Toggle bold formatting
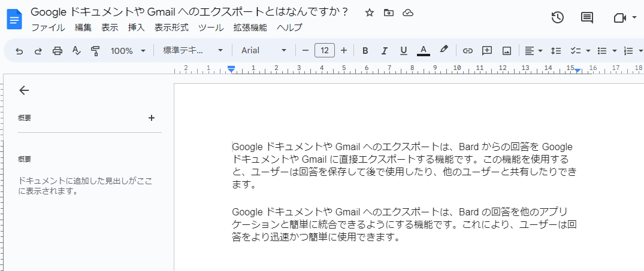This screenshot has width=644, height=271. (365, 51)
